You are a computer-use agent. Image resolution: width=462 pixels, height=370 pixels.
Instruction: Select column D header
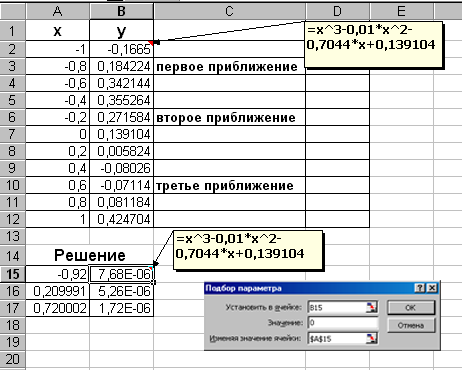tap(337, 11)
